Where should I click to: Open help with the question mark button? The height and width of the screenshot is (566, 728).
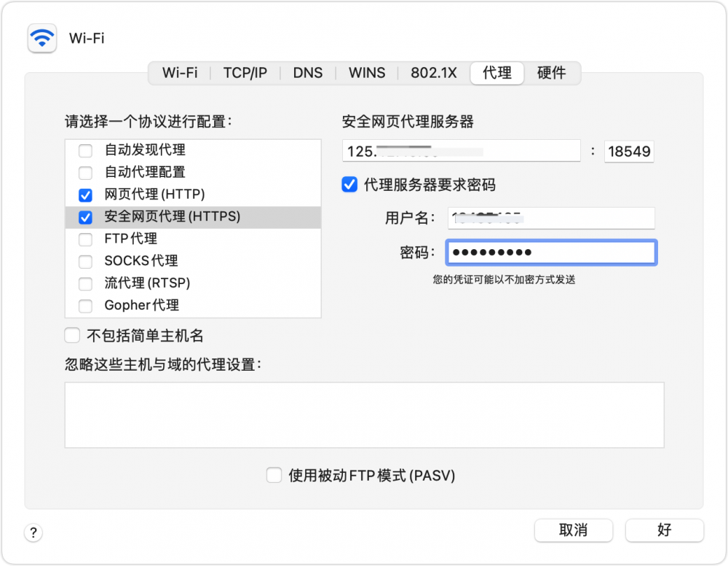(33, 532)
